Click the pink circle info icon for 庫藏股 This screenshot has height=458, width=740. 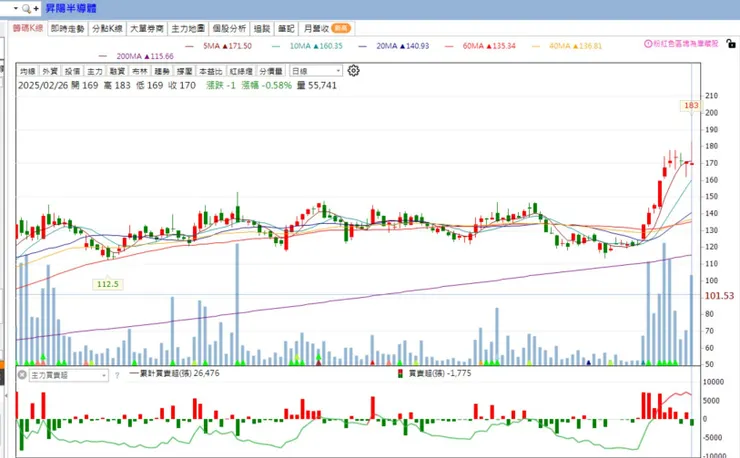click(648, 43)
